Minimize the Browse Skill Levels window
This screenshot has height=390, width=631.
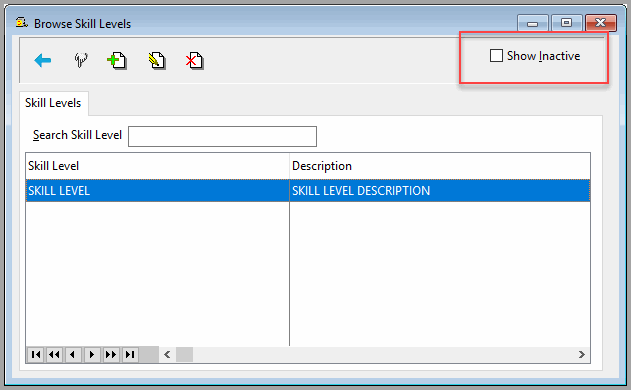pos(532,23)
